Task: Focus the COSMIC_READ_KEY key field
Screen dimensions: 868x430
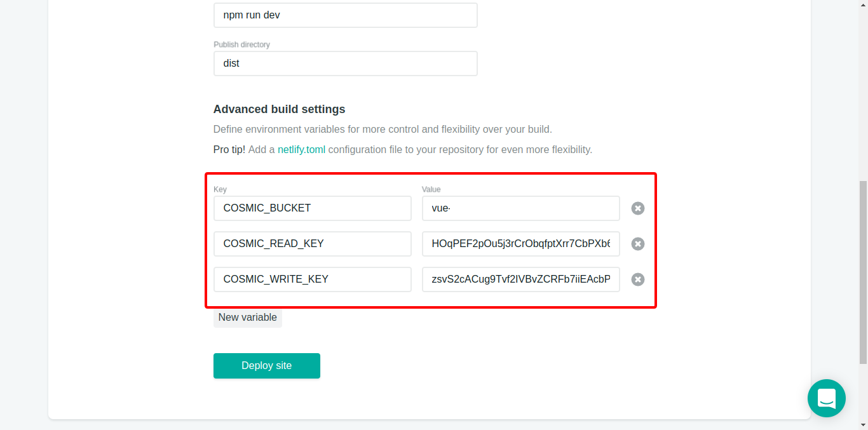Action: coord(312,244)
